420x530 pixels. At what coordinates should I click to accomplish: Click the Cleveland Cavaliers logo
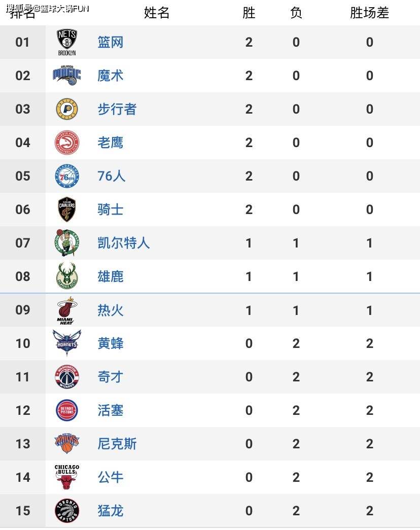pos(67,209)
